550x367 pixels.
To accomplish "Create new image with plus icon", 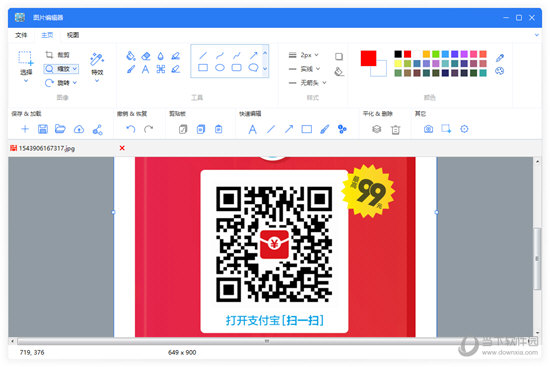I will click(25, 129).
